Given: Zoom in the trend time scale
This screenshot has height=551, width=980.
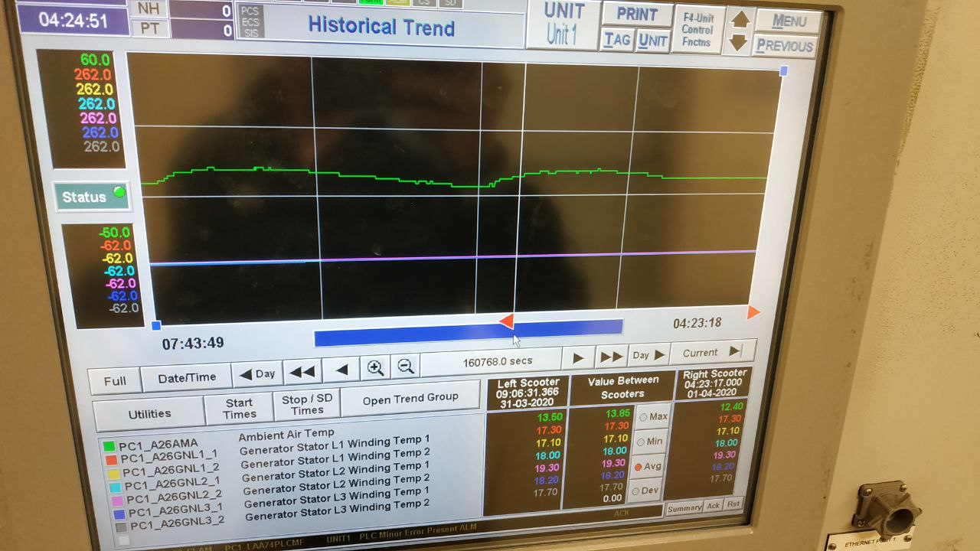Looking at the screenshot, I should pyautogui.click(x=375, y=368).
